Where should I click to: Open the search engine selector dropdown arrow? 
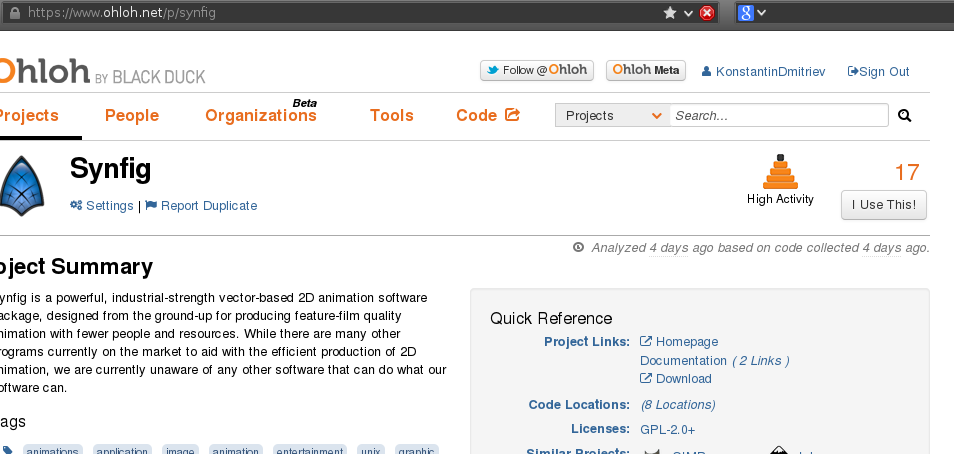point(761,13)
